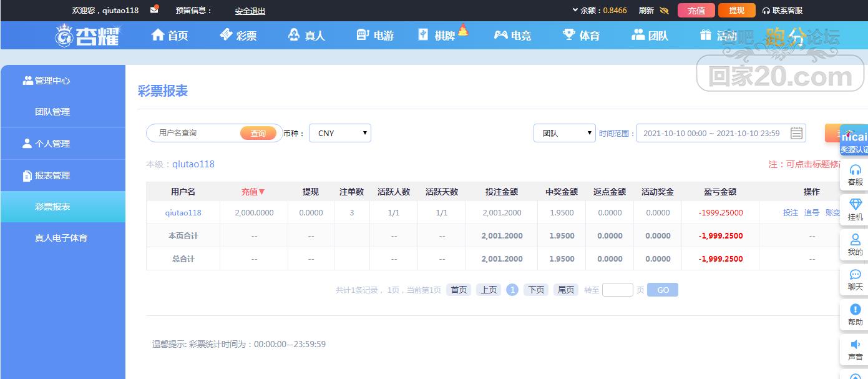Click the qiutao118 link after 本级

(x=193, y=164)
